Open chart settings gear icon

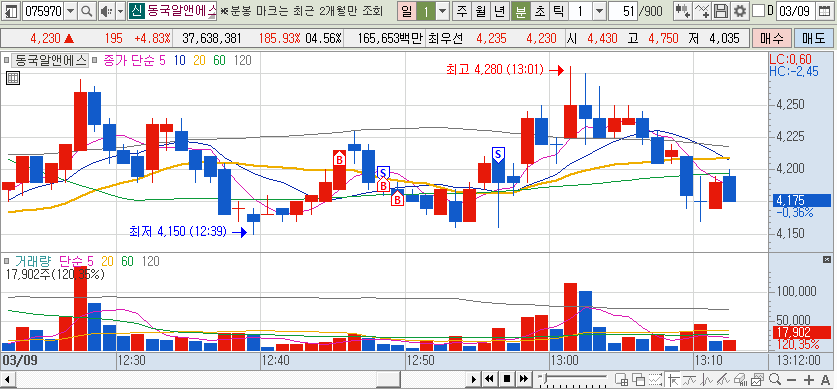(739, 10)
